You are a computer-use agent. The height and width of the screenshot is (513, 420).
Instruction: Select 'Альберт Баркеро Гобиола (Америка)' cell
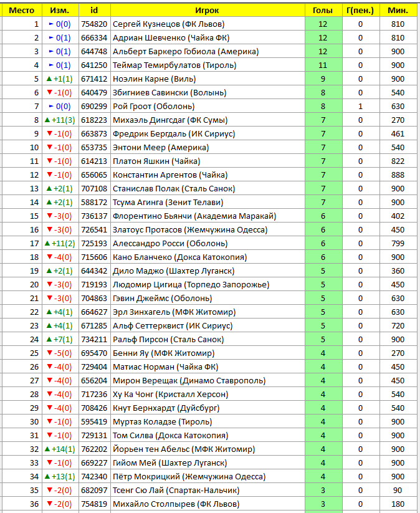(208, 52)
